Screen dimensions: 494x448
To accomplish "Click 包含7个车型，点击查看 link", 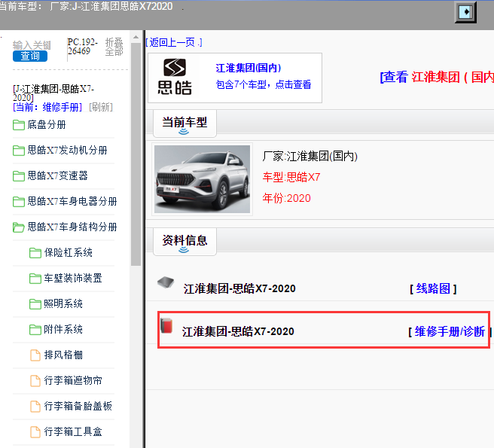I will 264,84.
